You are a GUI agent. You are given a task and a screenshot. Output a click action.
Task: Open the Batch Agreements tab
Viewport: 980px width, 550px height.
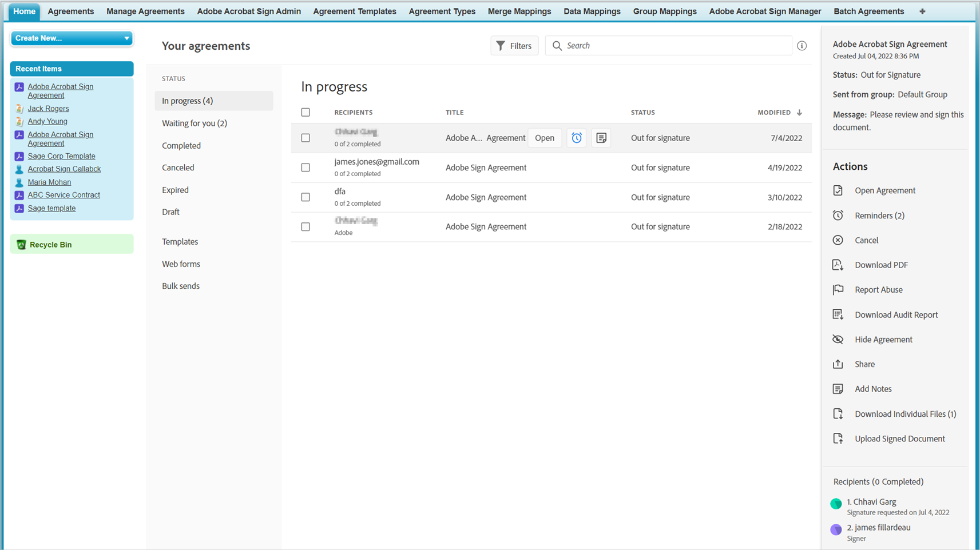[x=868, y=11]
